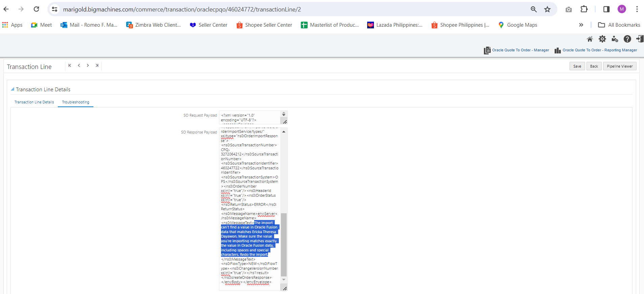Open Masterlist of Products bookmark
Viewport: 644px width, 294px height.
click(330, 25)
